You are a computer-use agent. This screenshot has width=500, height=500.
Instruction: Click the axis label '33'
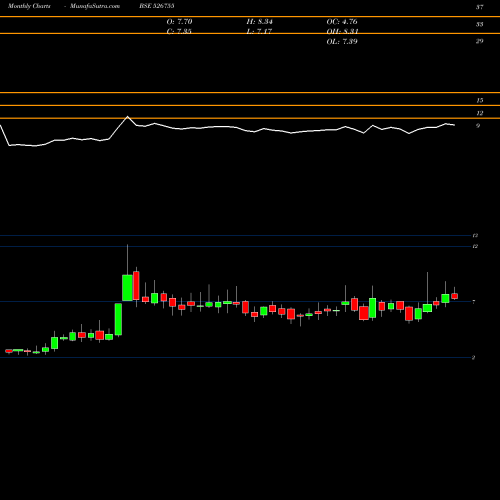pos(479,24)
